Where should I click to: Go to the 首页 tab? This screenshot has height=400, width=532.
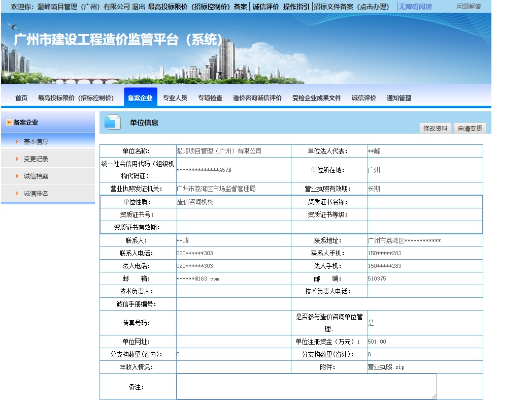coord(21,98)
